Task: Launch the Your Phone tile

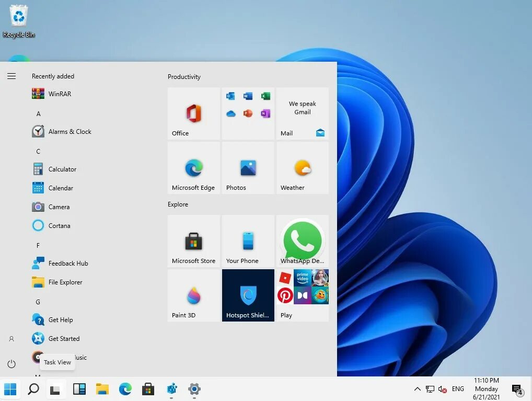Action: tap(248, 241)
